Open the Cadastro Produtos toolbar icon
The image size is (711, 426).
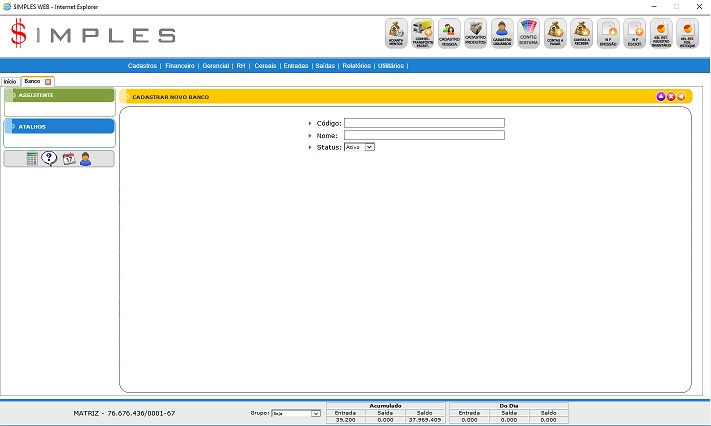[476, 34]
